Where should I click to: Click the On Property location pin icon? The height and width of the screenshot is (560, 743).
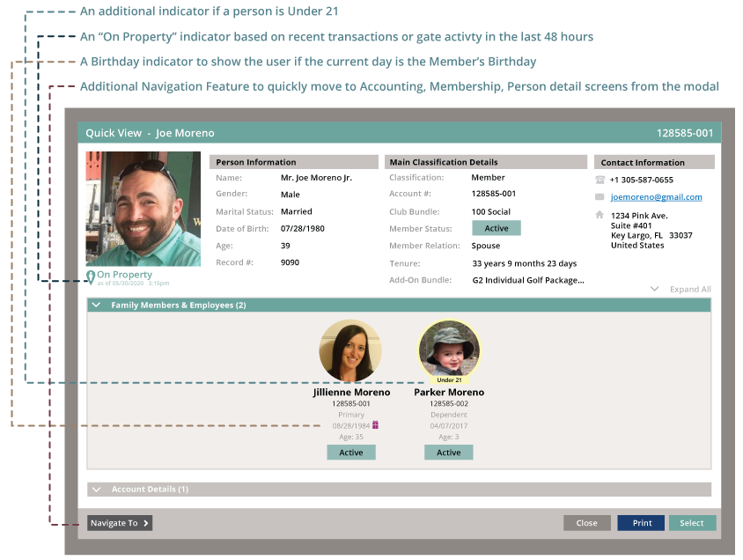click(91, 277)
